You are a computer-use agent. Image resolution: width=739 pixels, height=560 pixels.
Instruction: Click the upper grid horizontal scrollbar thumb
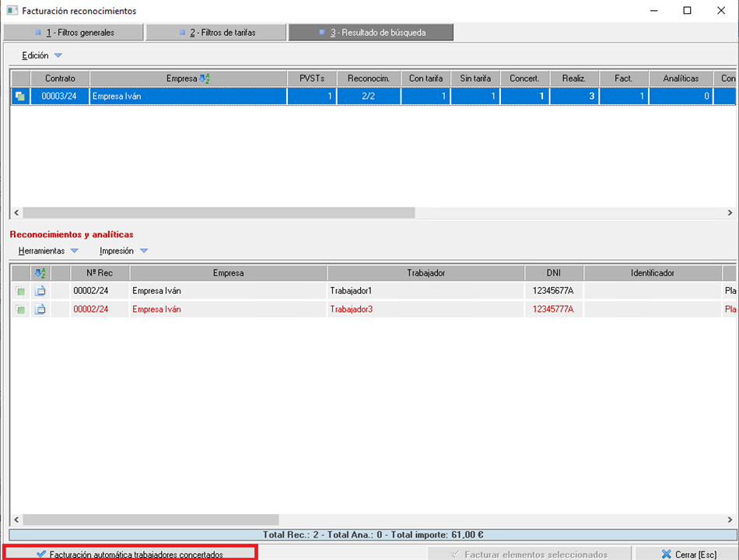[x=218, y=212]
